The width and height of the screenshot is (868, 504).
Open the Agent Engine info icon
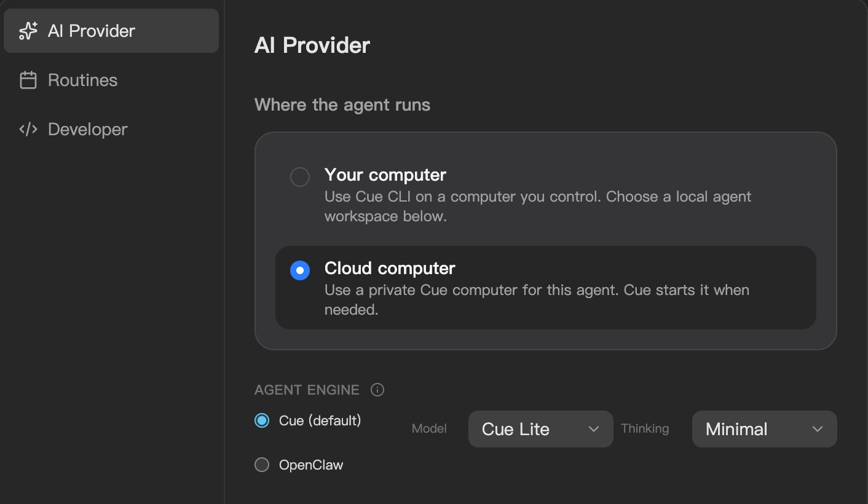coord(377,390)
